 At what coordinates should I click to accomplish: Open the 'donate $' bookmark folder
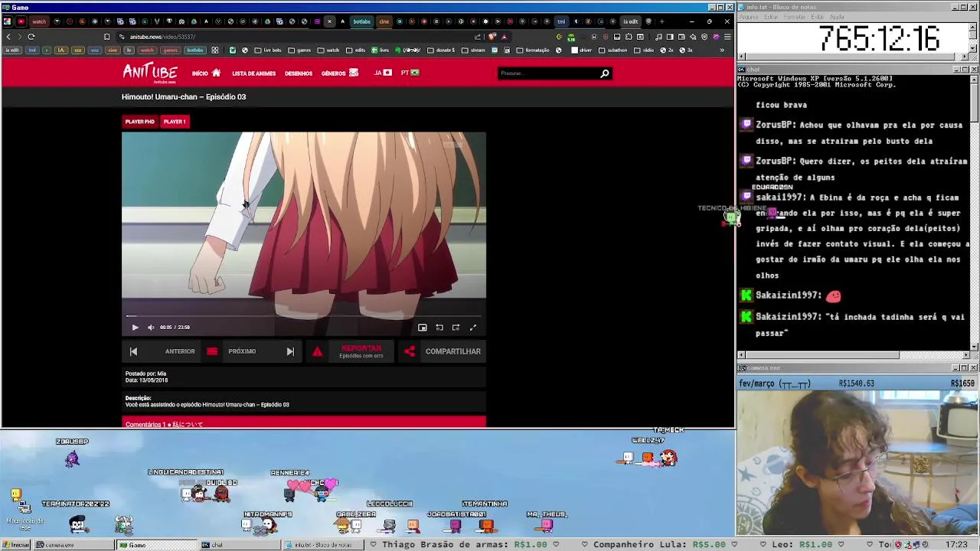click(440, 51)
